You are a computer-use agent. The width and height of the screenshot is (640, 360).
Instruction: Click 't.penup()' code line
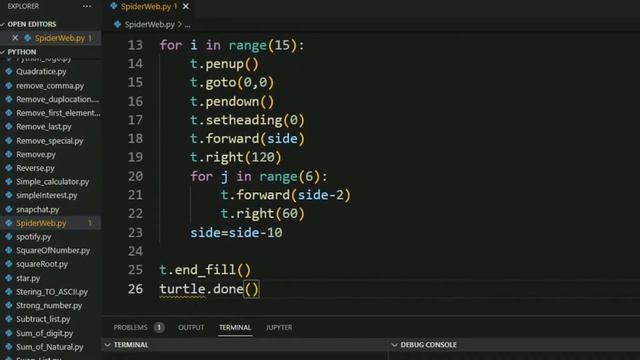[224, 64]
